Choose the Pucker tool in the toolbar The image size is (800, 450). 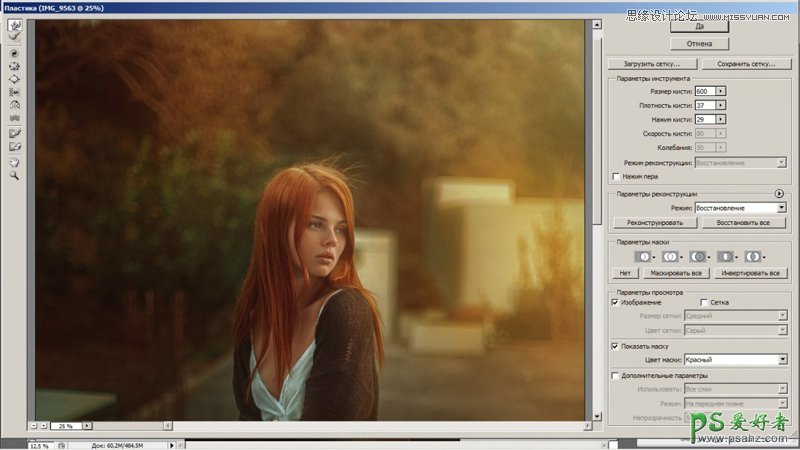[15, 65]
